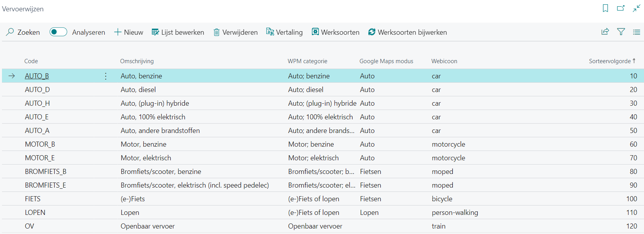
Task: Collapse the page with the shrink arrows
Action: (x=637, y=8)
